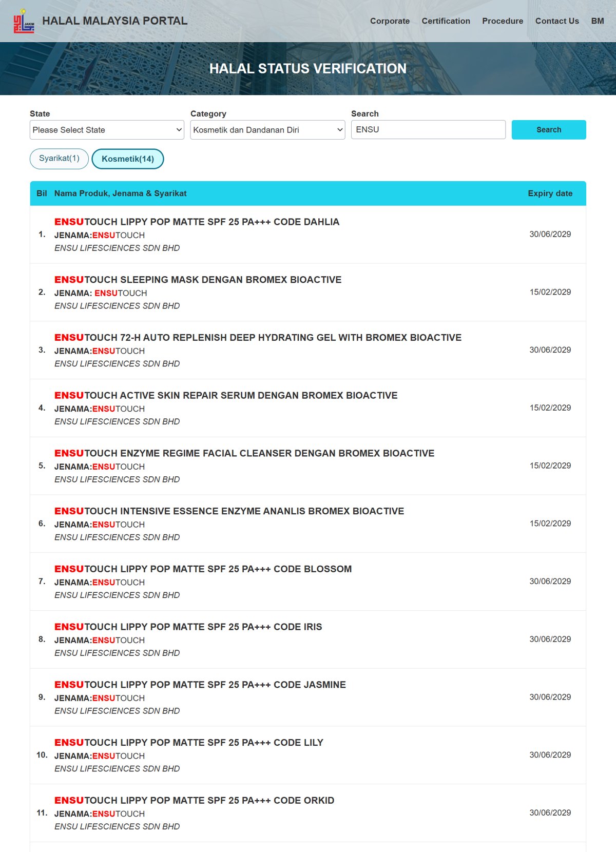Viewport: 616px width, 852px height.
Task: Select INTENSIVE ESSENCE ENZYME ANANLIS product name
Action: [x=229, y=511]
